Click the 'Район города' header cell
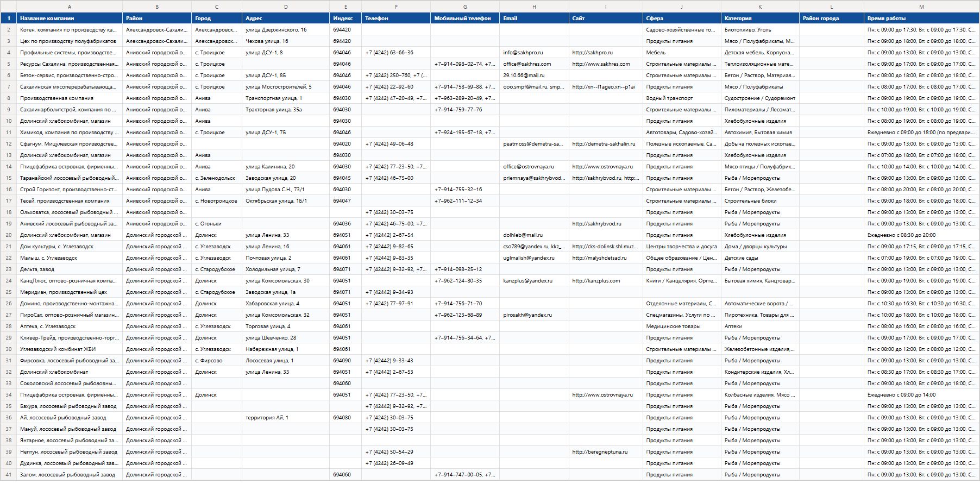The image size is (980, 490). click(832, 18)
